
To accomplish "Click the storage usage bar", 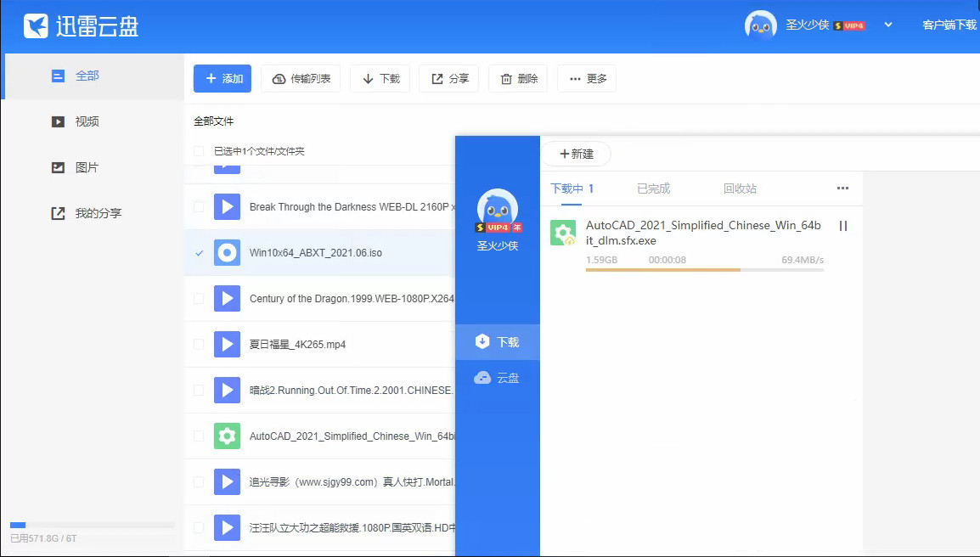I will point(93,525).
